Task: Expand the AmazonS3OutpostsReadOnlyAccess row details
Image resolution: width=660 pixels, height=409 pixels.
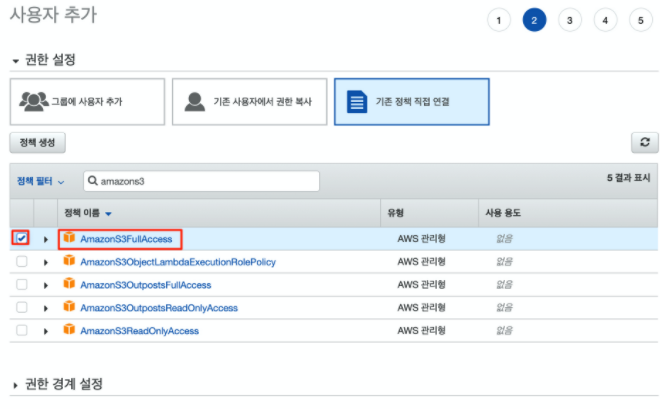Action: [x=45, y=308]
